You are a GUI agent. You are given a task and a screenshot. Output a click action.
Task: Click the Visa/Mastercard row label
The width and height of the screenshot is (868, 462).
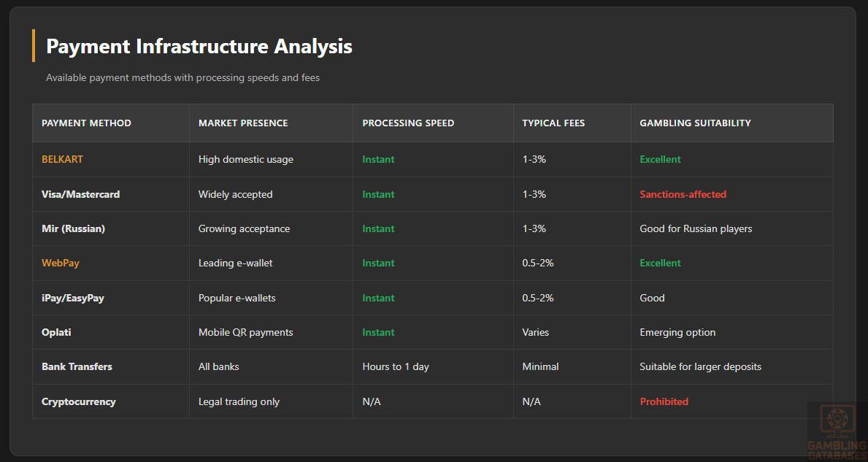(80, 194)
